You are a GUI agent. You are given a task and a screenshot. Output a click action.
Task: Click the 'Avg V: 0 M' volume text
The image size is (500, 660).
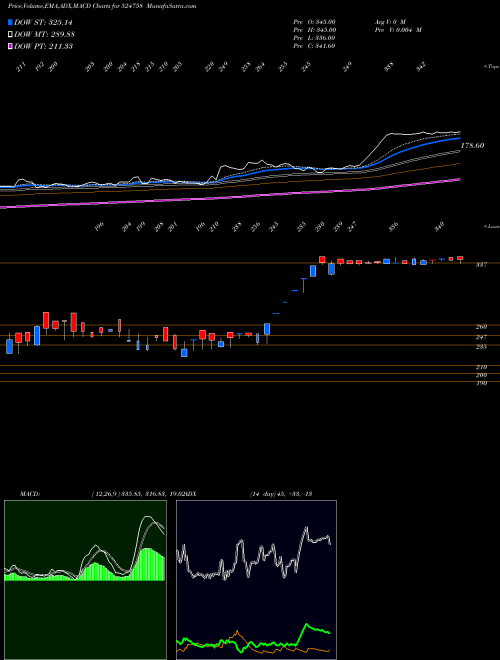389,22
